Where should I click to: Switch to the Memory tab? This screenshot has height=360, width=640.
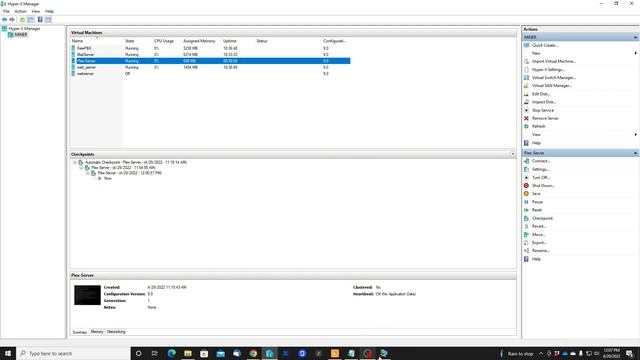click(x=97, y=332)
